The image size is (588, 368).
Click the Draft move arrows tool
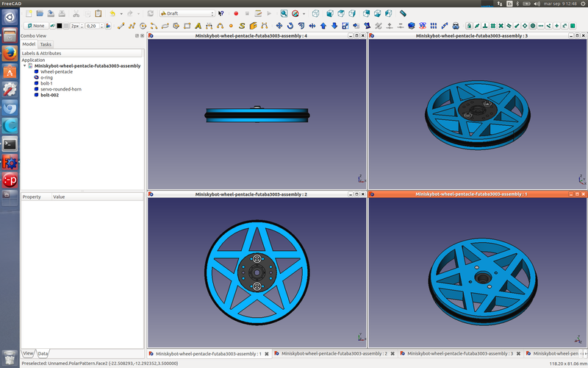point(279,26)
